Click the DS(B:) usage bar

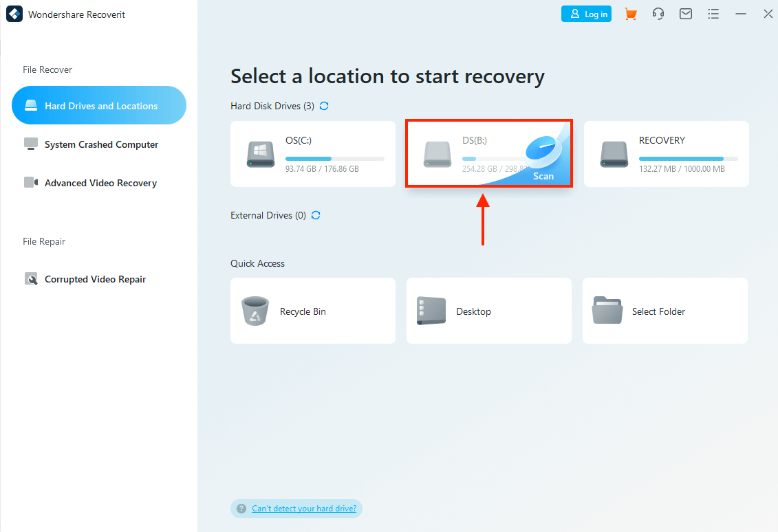pos(493,159)
